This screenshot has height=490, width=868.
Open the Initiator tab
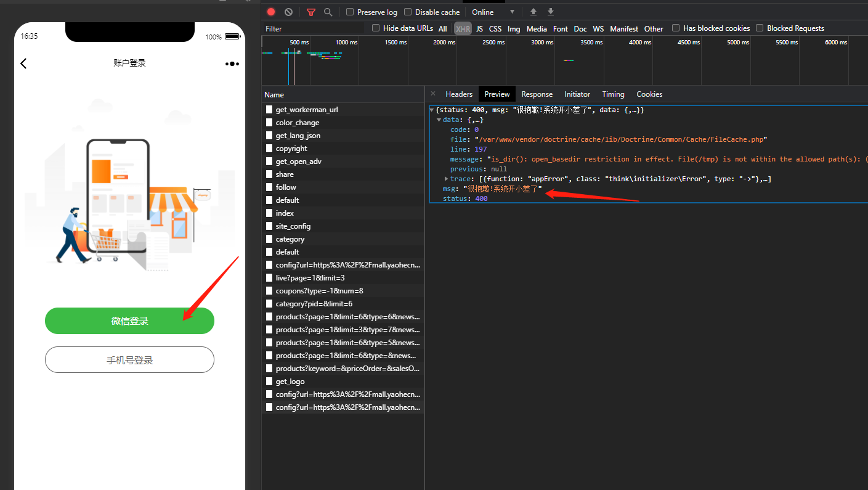tap(577, 94)
